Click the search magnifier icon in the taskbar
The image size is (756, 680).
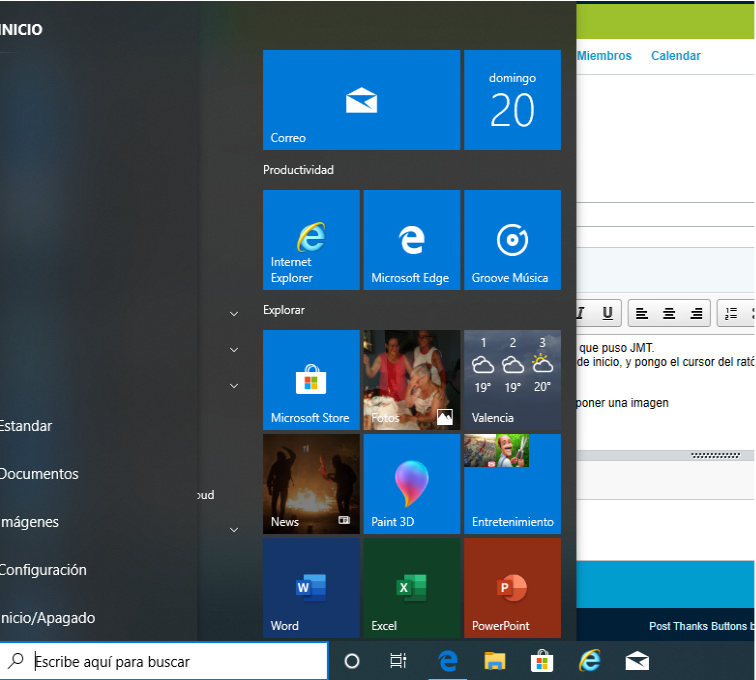point(16,661)
